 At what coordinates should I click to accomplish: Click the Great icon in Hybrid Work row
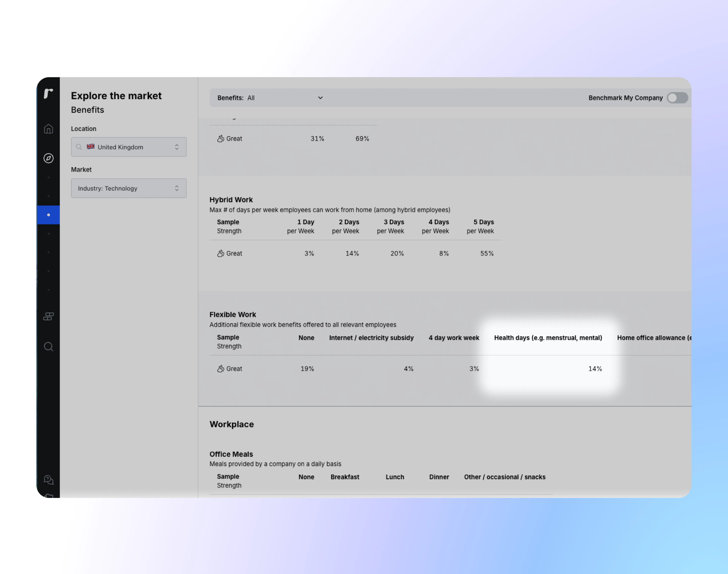coord(221,253)
